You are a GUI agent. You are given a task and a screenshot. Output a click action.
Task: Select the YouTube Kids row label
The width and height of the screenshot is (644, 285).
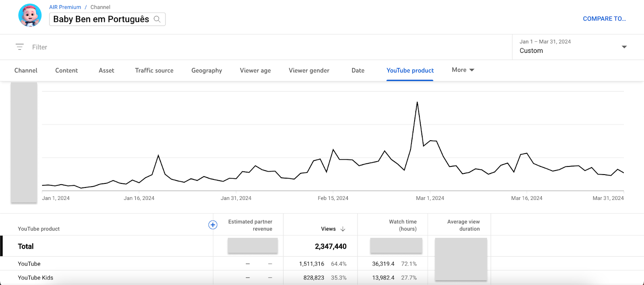35,278
